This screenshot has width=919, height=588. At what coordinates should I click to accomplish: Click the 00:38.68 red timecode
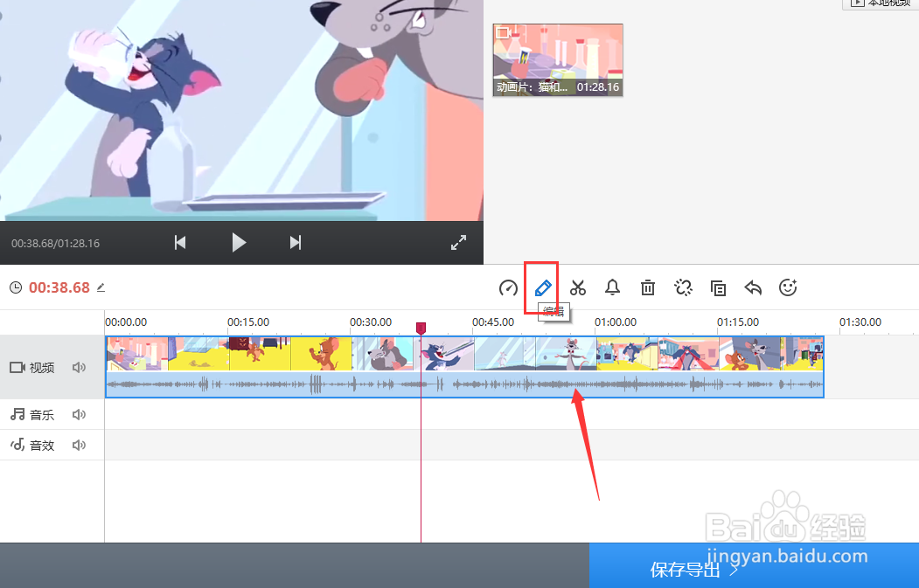coord(59,287)
